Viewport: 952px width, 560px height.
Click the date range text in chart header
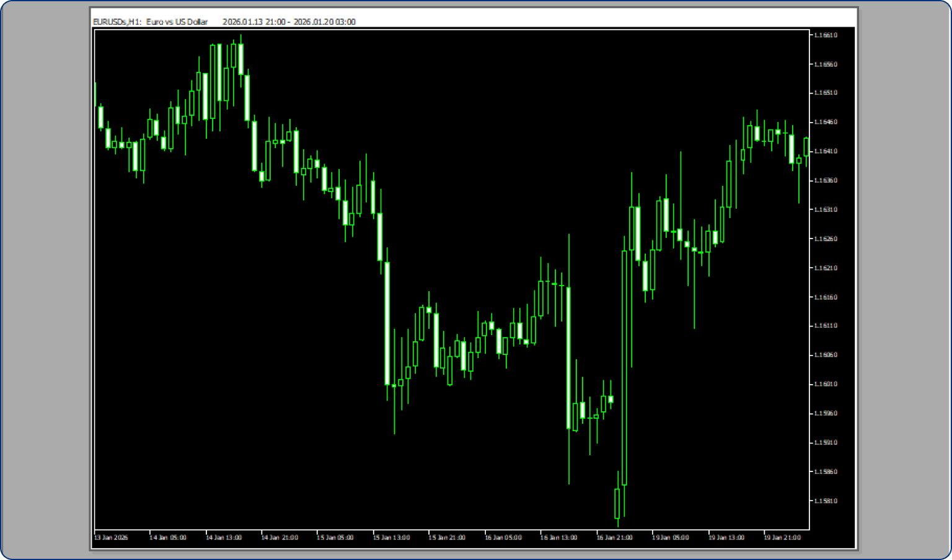click(x=289, y=22)
